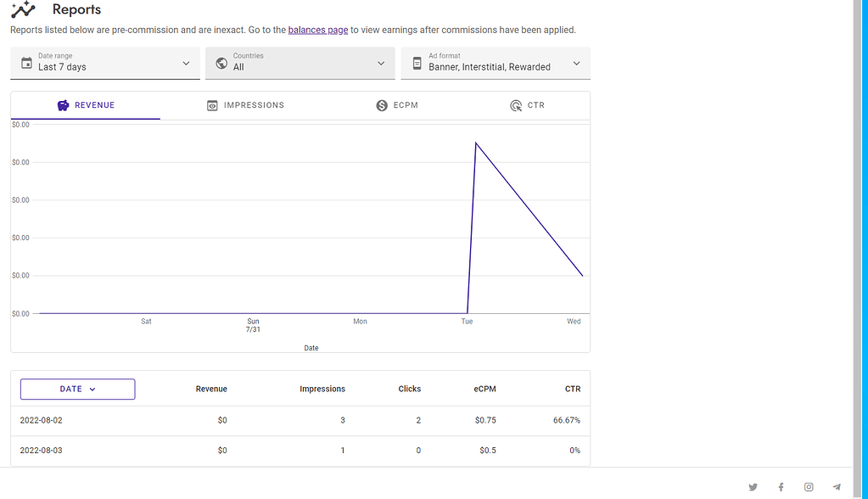The image size is (868, 499).
Task: Click the Countries chevron arrow
Action: pyautogui.click(x=381, y=63)
